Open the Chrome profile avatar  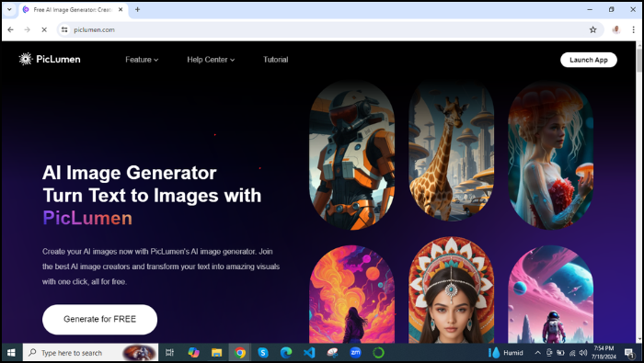click(x=615, y=29)
